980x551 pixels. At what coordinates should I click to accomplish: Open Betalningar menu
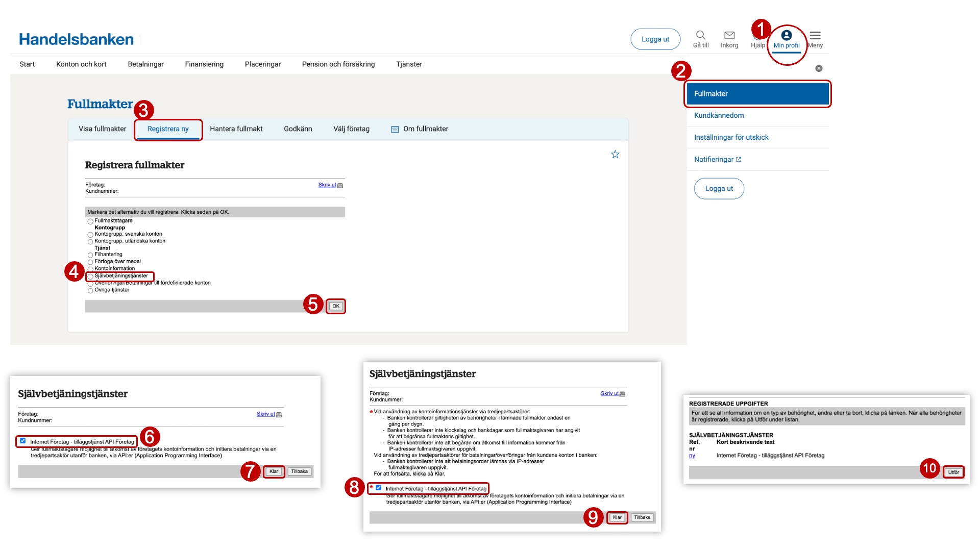point(145,64)
